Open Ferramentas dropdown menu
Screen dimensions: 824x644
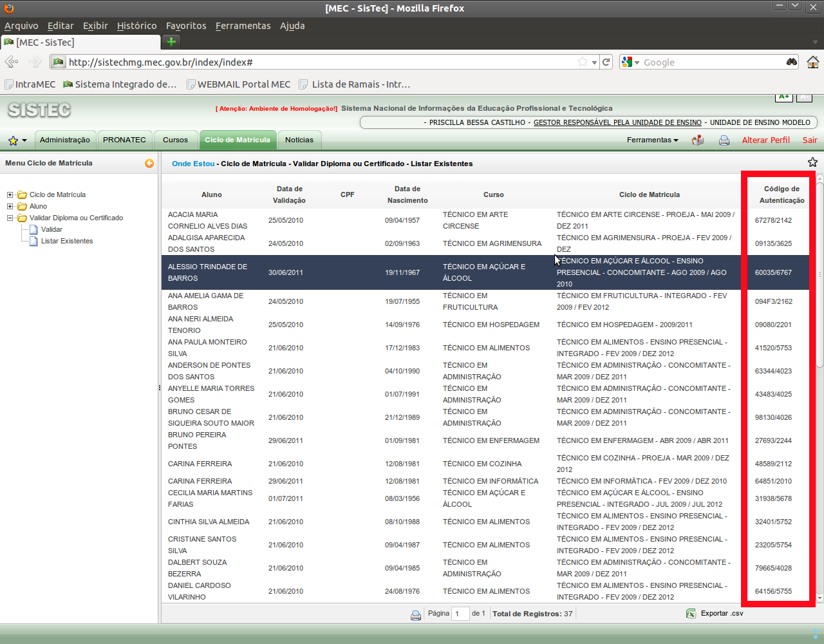point(652,140)
